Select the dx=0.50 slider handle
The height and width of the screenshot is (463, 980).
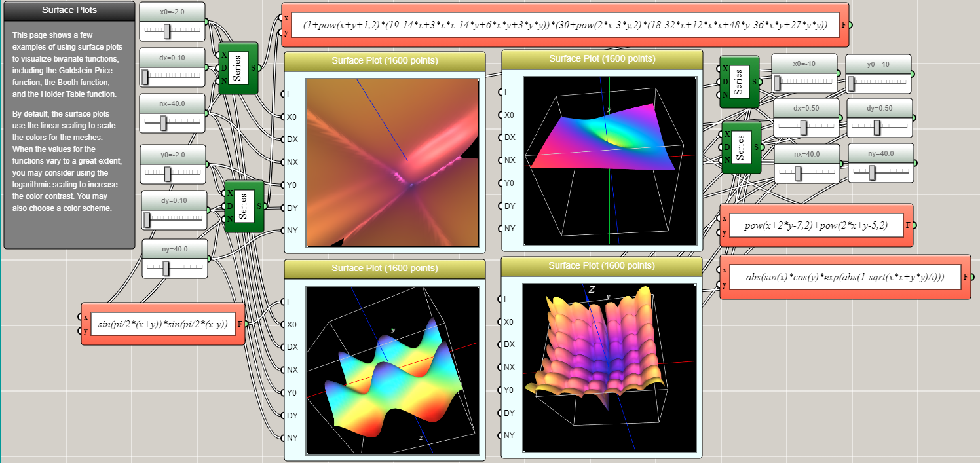[803, 127]
